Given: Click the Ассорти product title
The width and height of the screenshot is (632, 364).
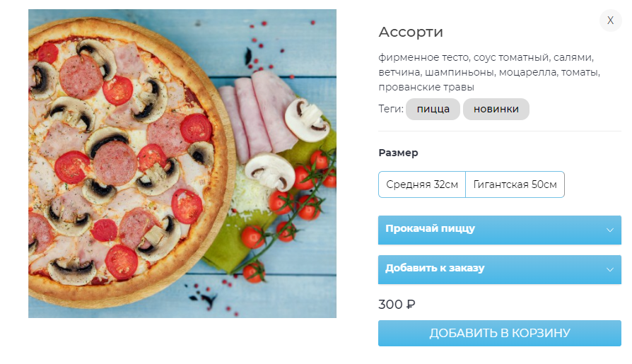Looking at the screenshot, I should pos(411,32).
